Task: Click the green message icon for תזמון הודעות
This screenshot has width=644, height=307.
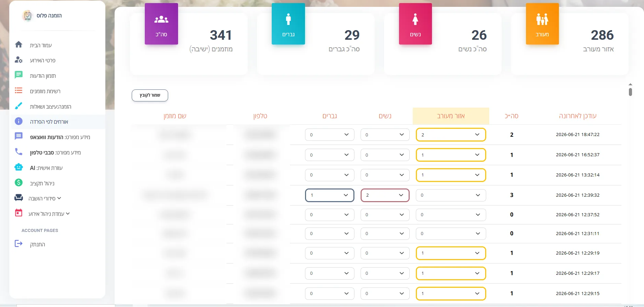Action: (x=19, y=75)
